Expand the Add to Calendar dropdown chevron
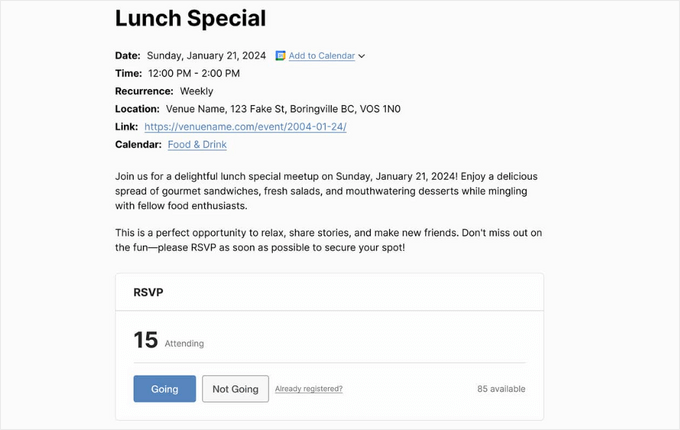The width and height of the screenshot is (680, 430). 362,56
